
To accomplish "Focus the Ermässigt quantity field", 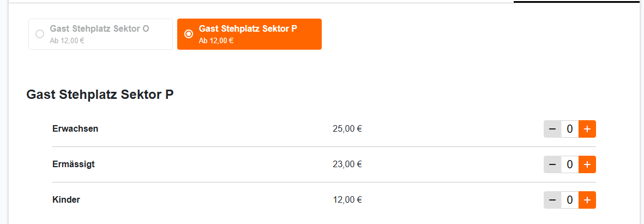I will click(569, 164).
